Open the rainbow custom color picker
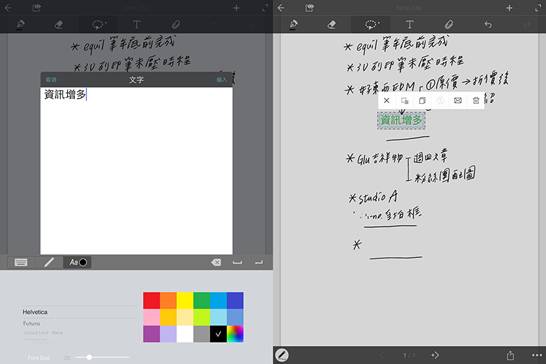The width and height of the screenshot is (546, 364). (x=235, y=334)
